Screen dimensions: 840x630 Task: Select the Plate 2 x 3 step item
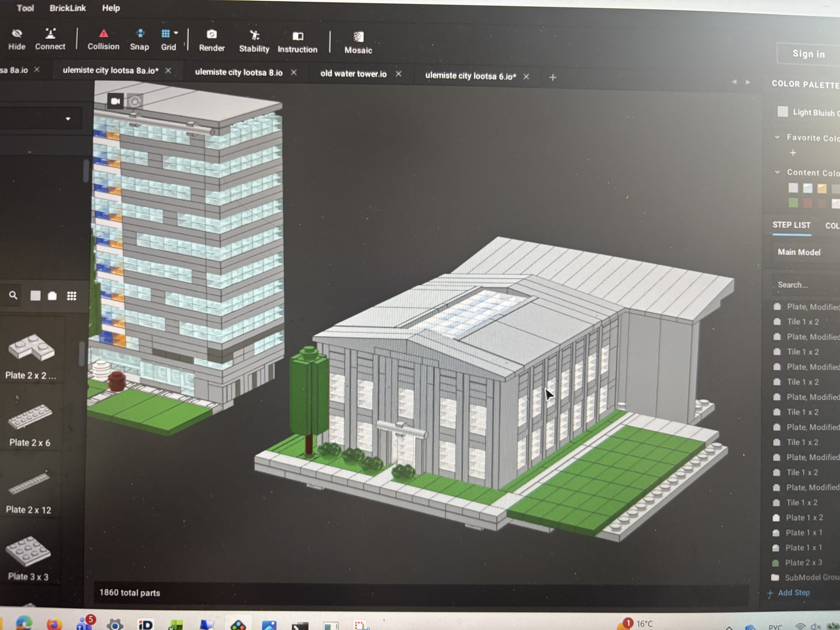click(x=804, y=563)
